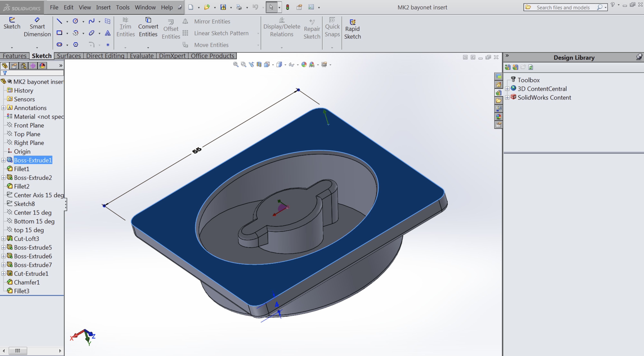Viewport: 644px width, 356px height.
Task: Click the PropertyManager tab icon
Action: point(14,66)
